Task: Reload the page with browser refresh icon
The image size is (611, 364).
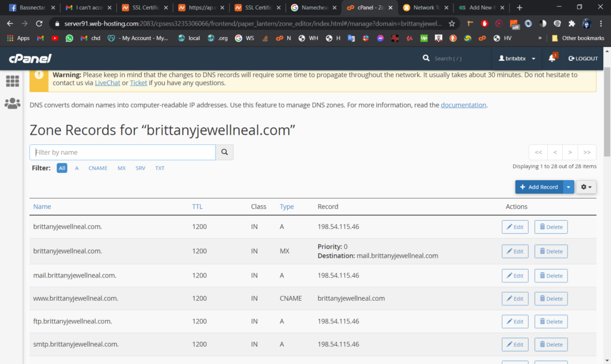Action: pos(39,23)
